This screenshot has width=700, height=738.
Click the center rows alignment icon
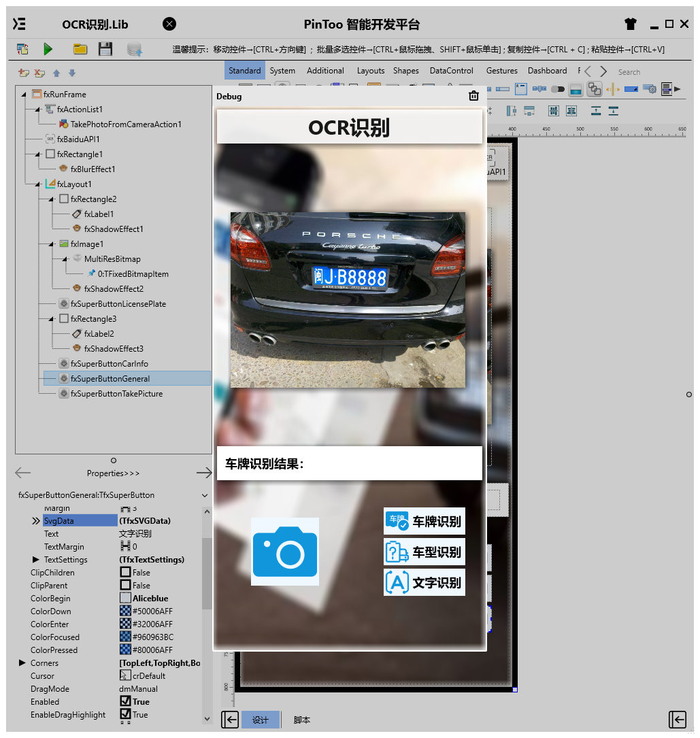point(571,111)
